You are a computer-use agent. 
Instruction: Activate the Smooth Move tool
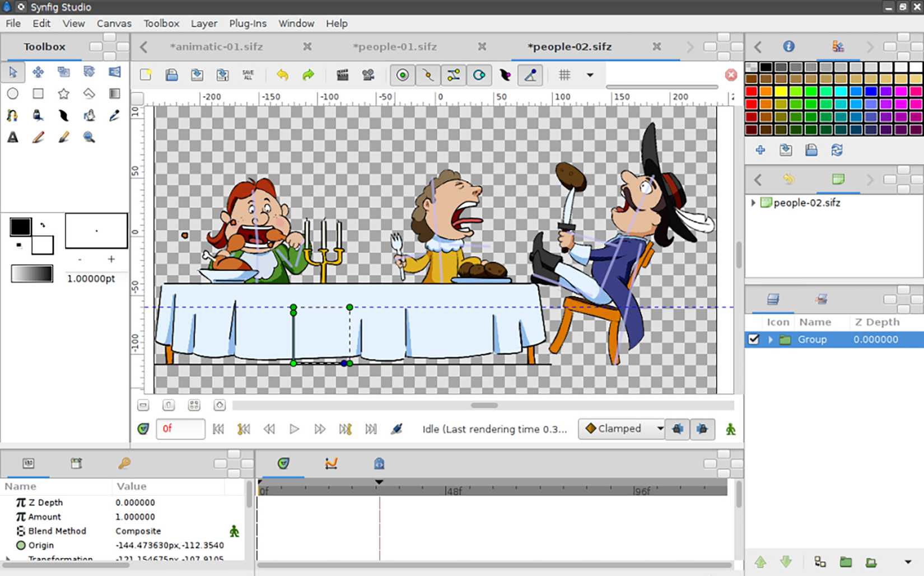38,72
